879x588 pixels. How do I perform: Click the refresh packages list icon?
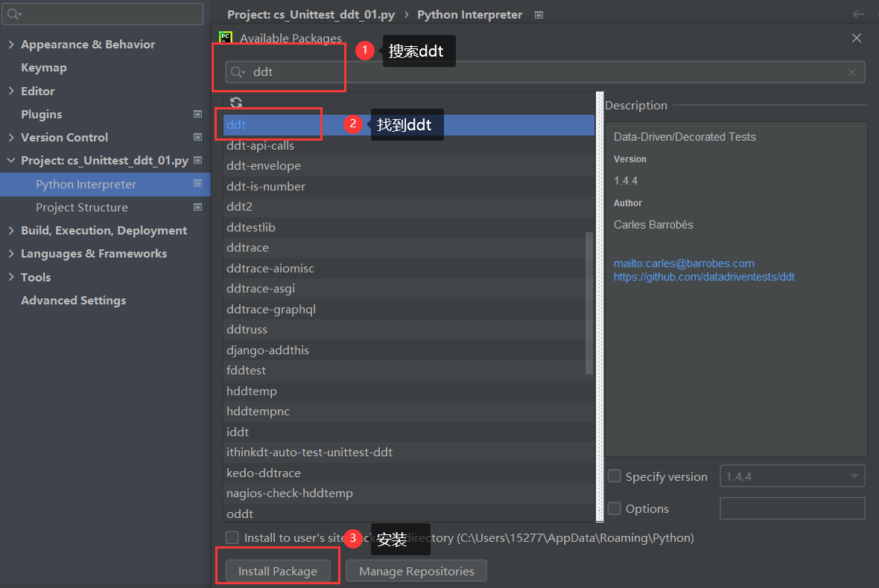(x=236, y=103)
